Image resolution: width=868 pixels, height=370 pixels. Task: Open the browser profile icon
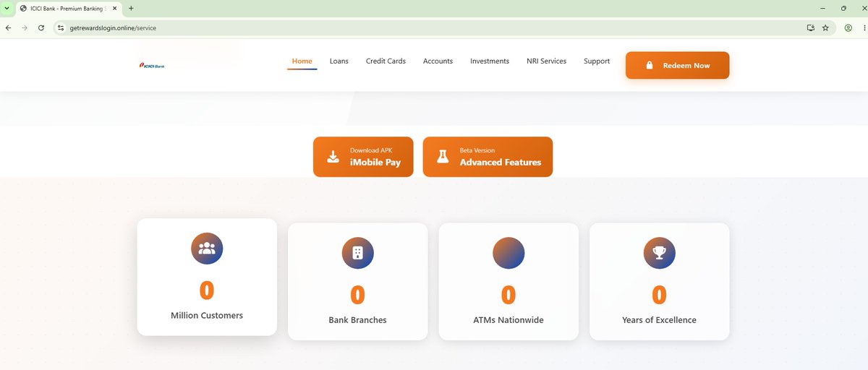(848, 27)
